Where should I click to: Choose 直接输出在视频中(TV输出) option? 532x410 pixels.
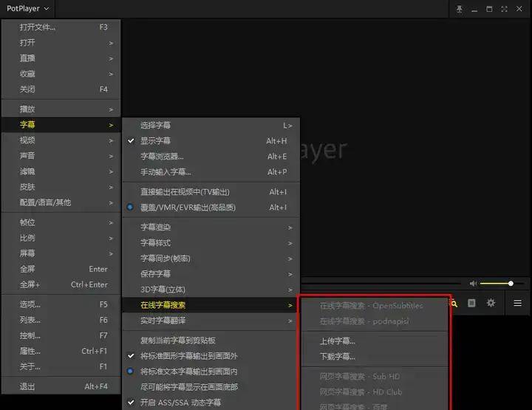pyautogui.click(x=211, y=192)
